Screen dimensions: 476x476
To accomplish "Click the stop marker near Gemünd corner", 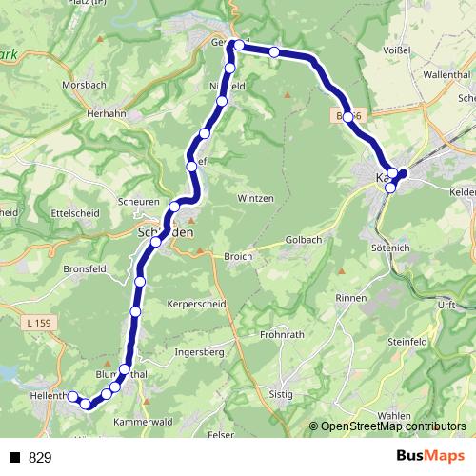I will [239, 46].
